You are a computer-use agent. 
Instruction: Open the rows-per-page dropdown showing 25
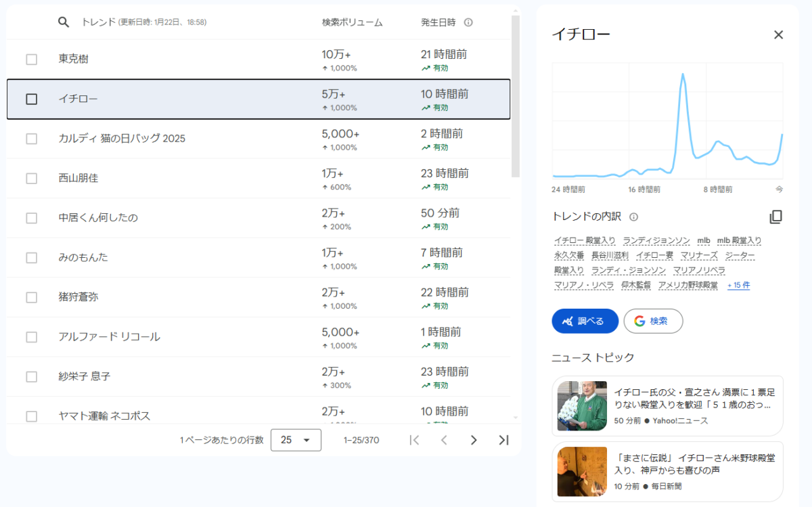tap(296, 440)
